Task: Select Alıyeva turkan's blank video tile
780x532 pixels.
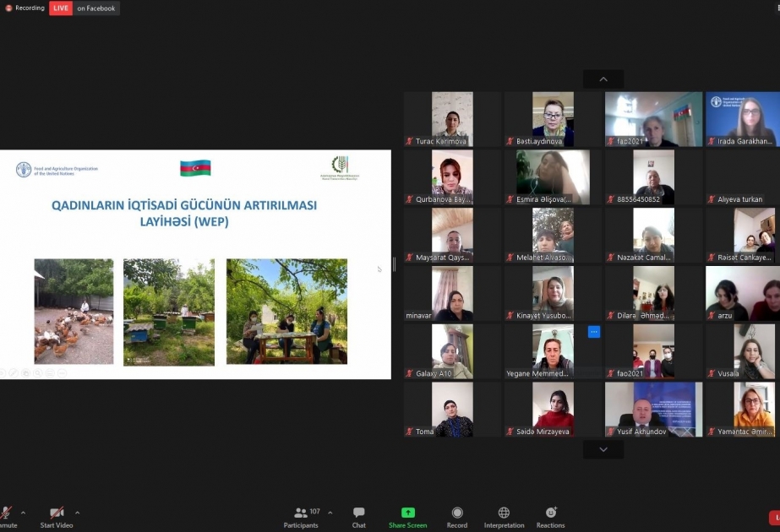Action: click(743, 177)
